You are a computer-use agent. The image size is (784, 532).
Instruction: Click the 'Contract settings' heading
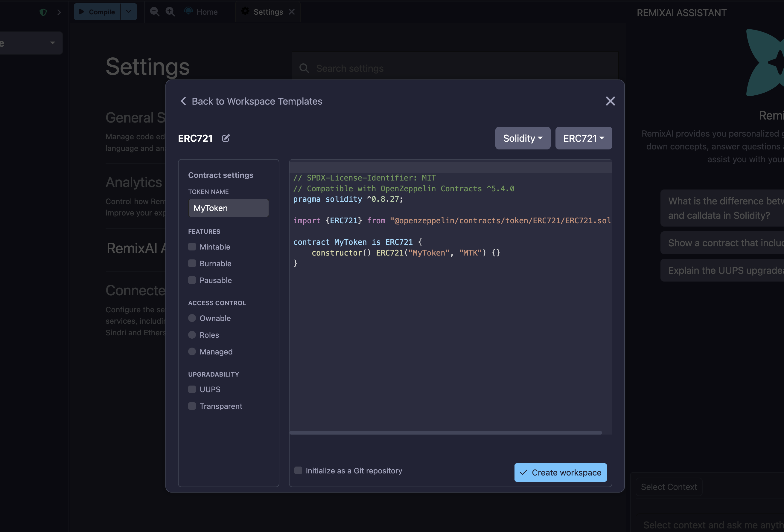[221, 175]
